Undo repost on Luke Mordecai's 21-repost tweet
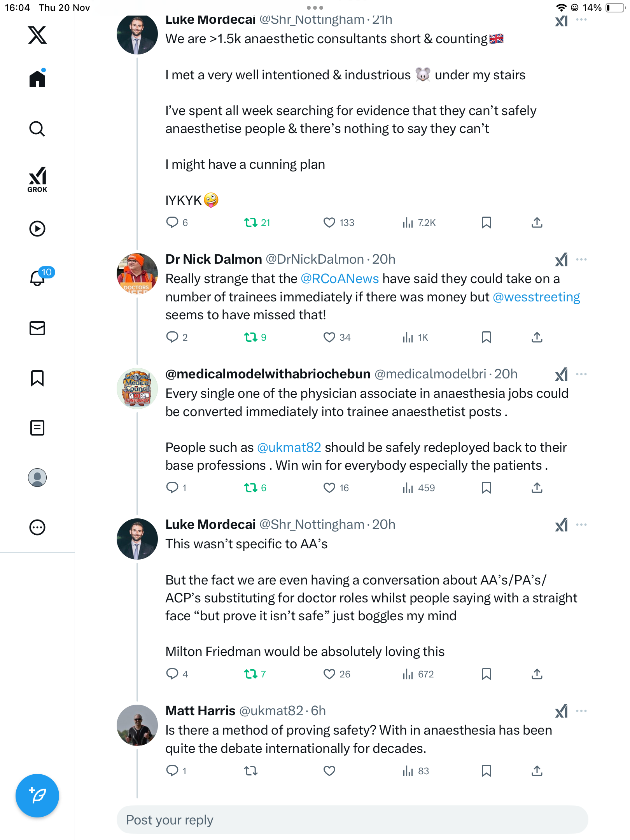 (251, 222)
